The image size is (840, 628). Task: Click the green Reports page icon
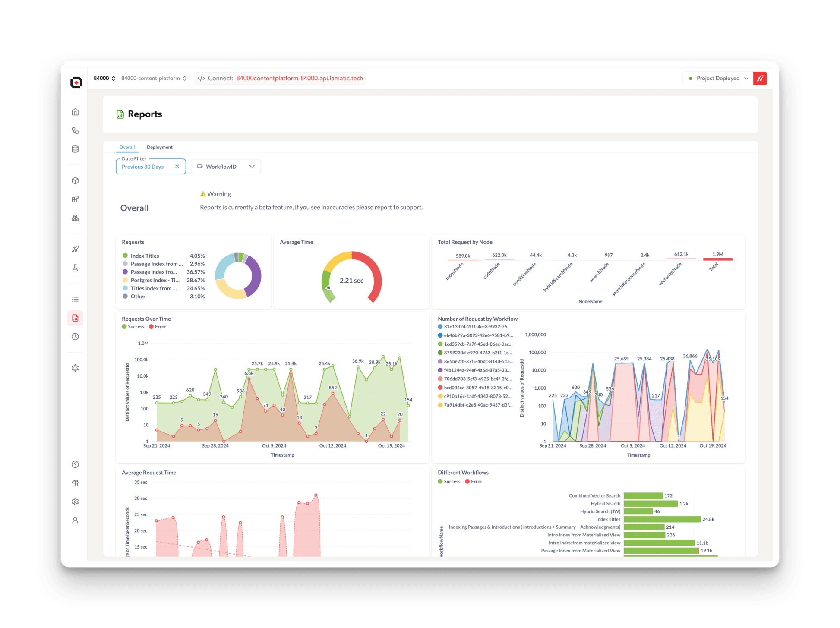pos(120,114)
